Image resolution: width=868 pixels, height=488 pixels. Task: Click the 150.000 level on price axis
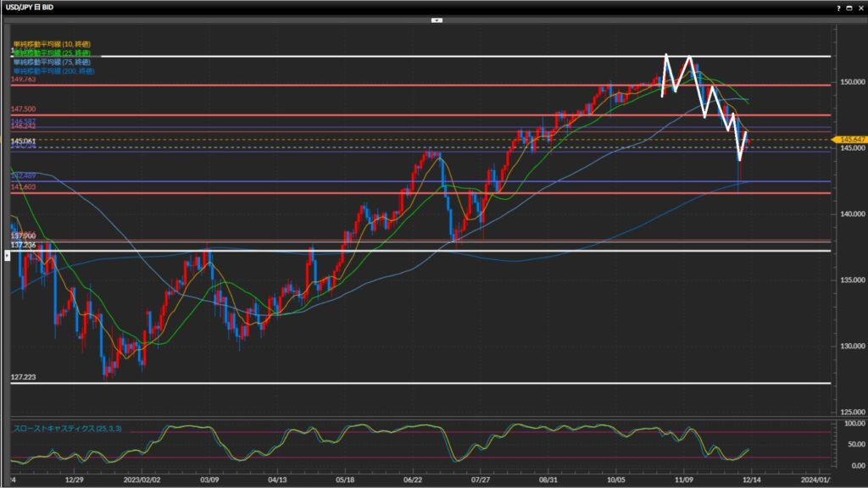850,83
